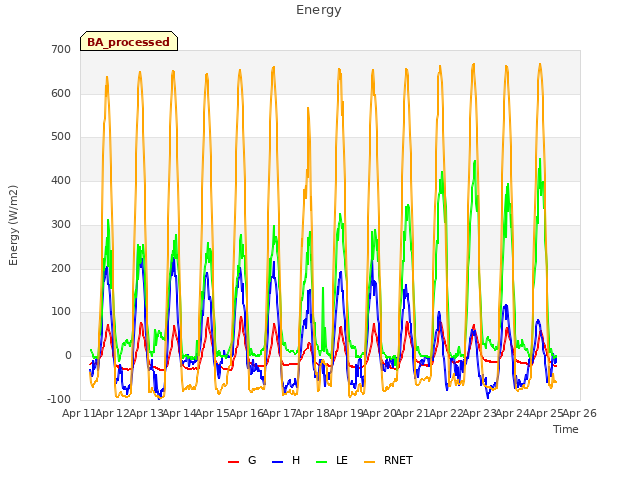Toggle the RNET series legend entry

tap(388, 460)
